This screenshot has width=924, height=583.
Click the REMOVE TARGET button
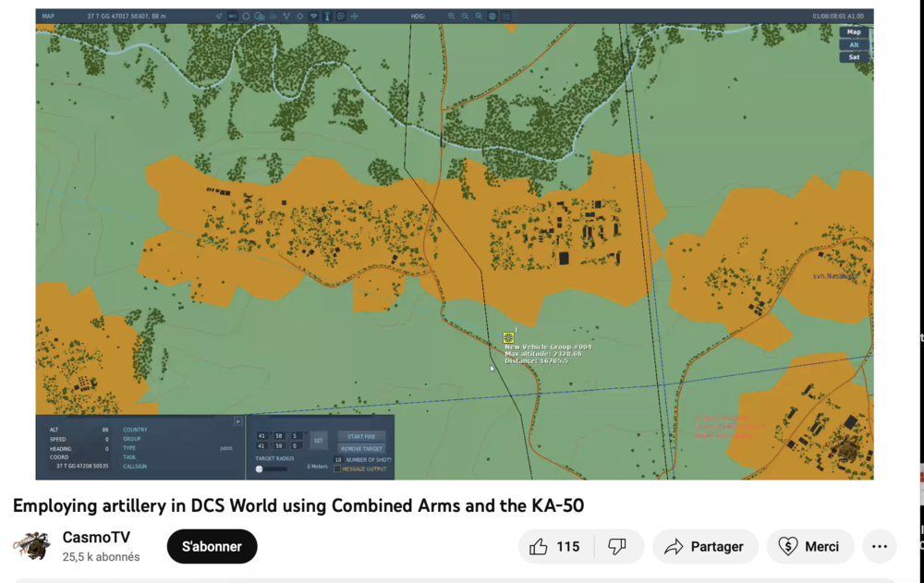point(362,449)
